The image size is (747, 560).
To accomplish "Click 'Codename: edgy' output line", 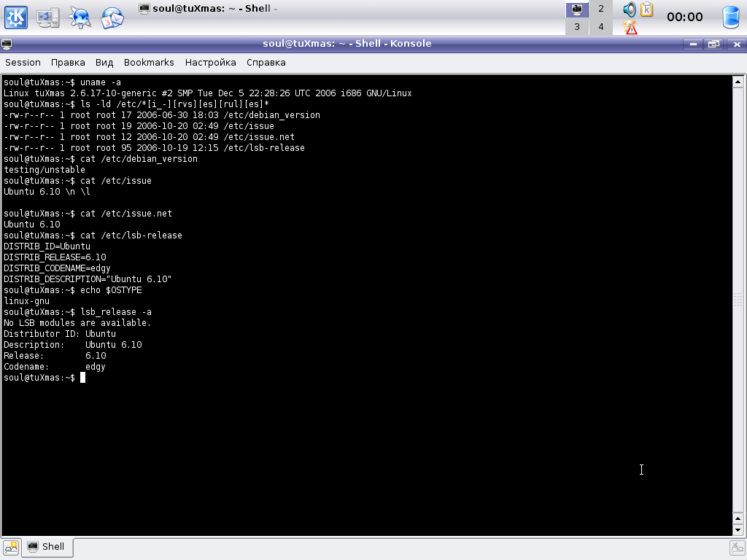I will click(x=54, y=367).
